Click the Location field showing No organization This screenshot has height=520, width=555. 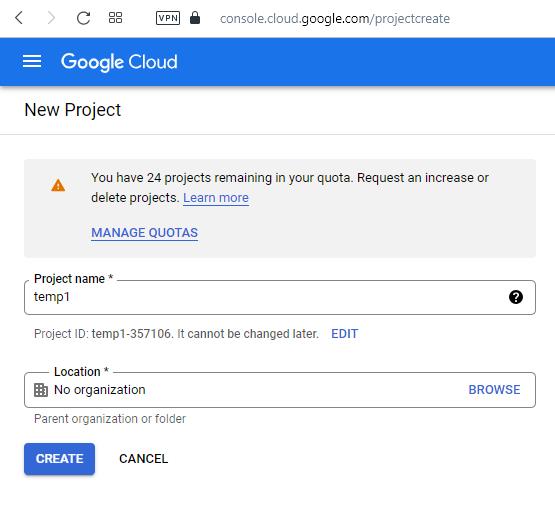tap(280, 390)
